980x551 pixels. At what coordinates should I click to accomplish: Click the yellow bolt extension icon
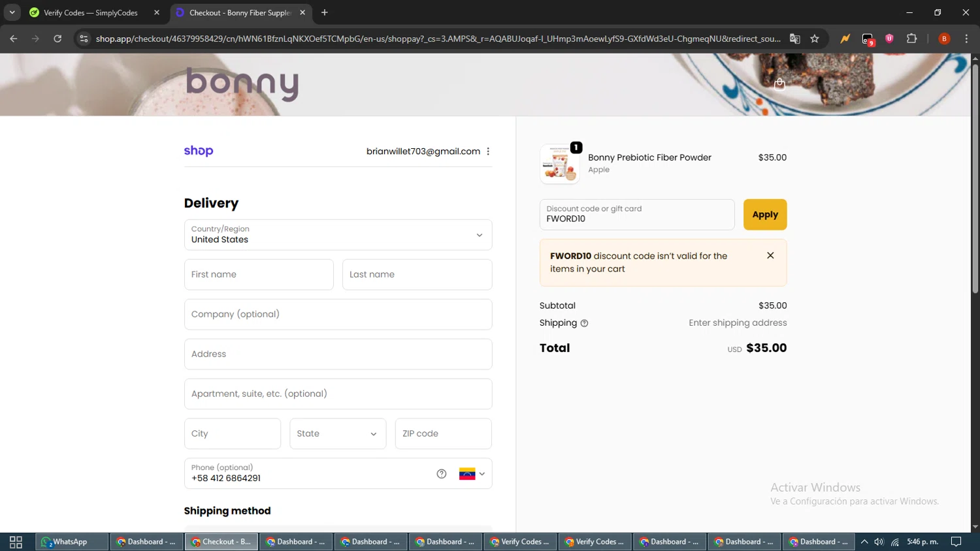(845, 39)
